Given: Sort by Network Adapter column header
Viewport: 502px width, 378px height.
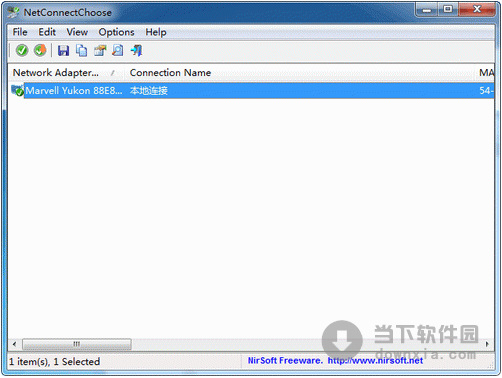Looking at the screenshot, I should click(66, 73).
